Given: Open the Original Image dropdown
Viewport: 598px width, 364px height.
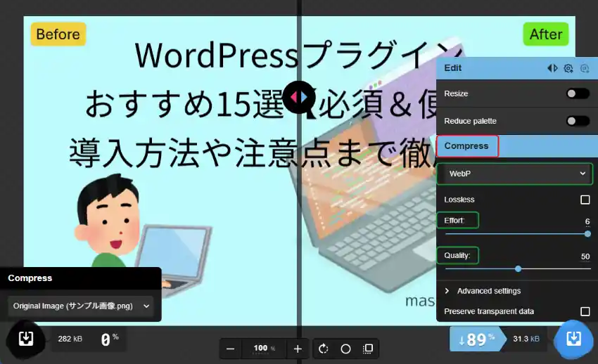Looking at the screenshot, I should (80, 306).
